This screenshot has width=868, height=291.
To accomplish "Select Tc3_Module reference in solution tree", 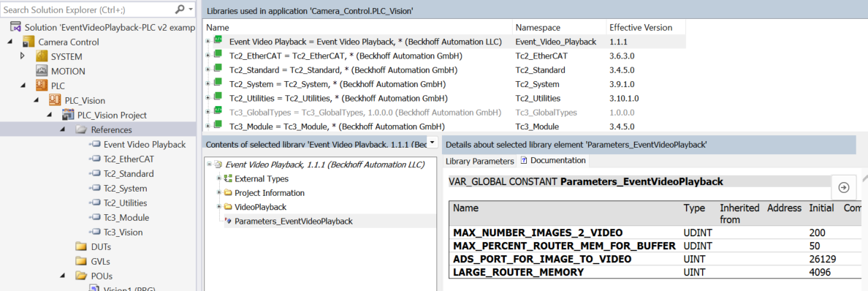I will (126, 217).
